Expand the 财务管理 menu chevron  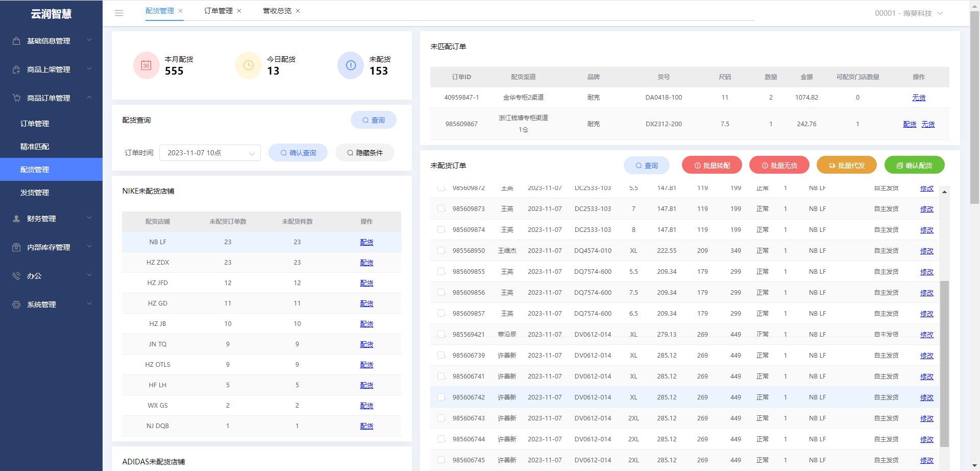click(x=89, y=218)
